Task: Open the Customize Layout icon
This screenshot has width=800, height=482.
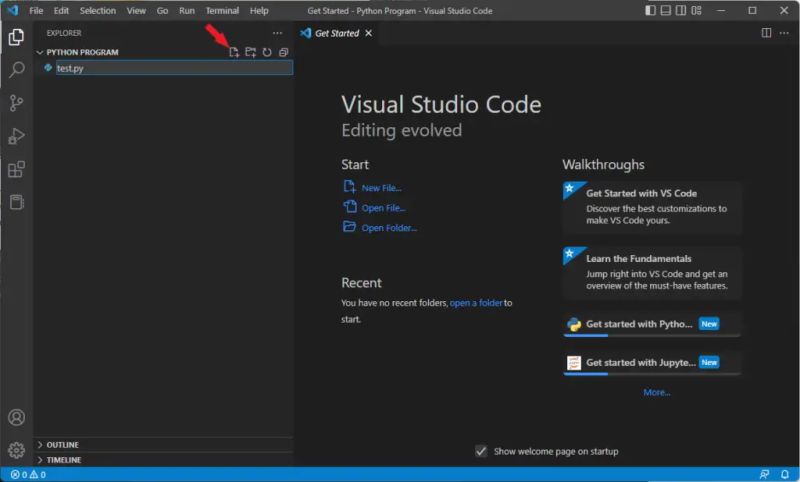Action: click(696, 10)
